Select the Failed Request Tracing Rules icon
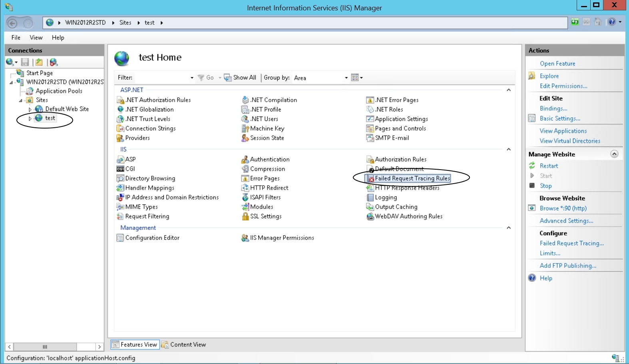Image resolution: width=629 pixels, height=364 pixels. [370, 178]
